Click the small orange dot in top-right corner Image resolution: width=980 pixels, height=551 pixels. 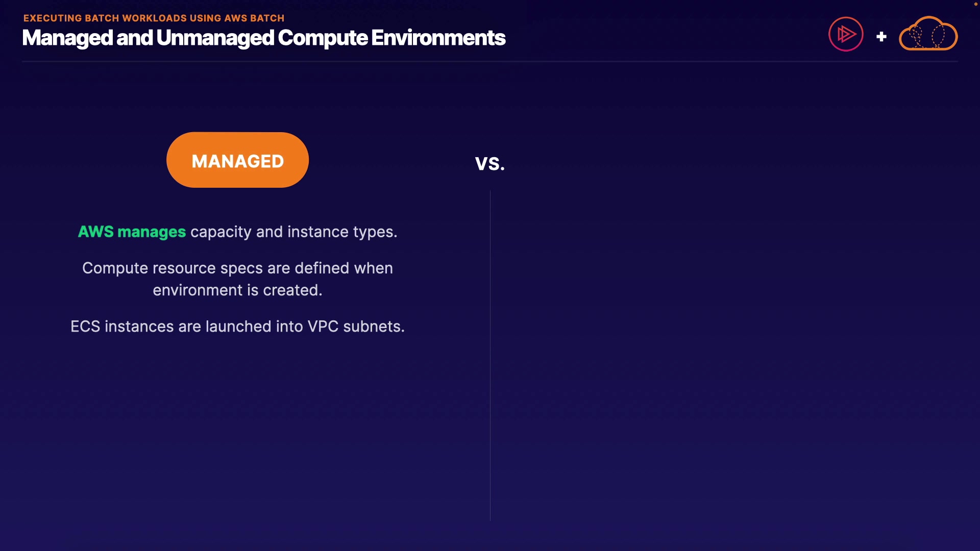pyautogui.click(x=975, y=4)
